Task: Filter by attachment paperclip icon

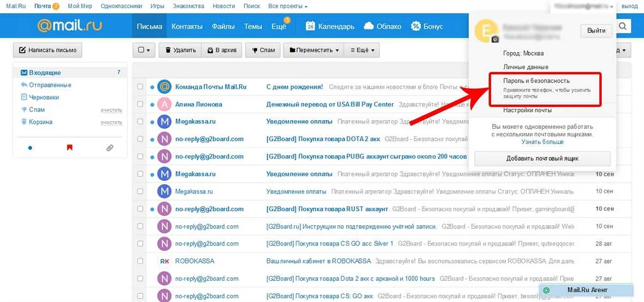Action: pos(110,147)
